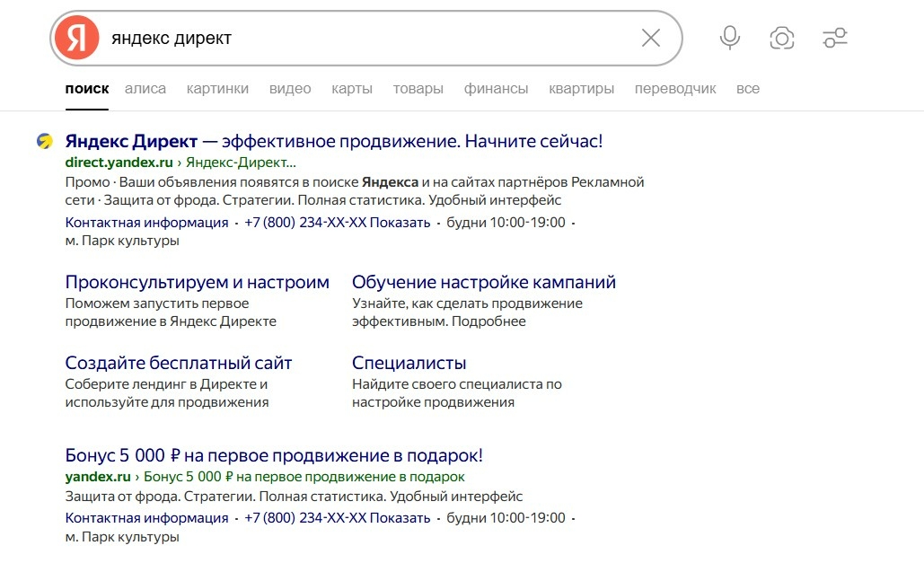Image resolution: width=924 pixels, height=572 pixels.
Task: Click «Поможем запустить первое продвижение» description text
Action: (x=171, y=312)
